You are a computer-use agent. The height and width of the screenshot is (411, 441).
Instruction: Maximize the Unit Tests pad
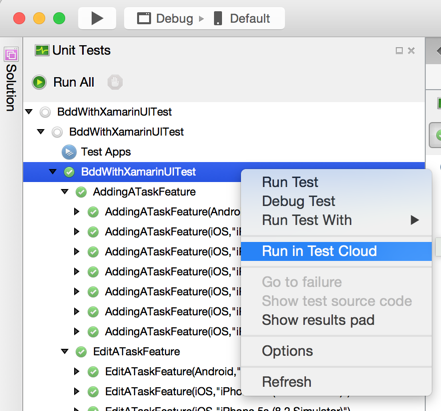pyautogui.click(x=399, y=50)
